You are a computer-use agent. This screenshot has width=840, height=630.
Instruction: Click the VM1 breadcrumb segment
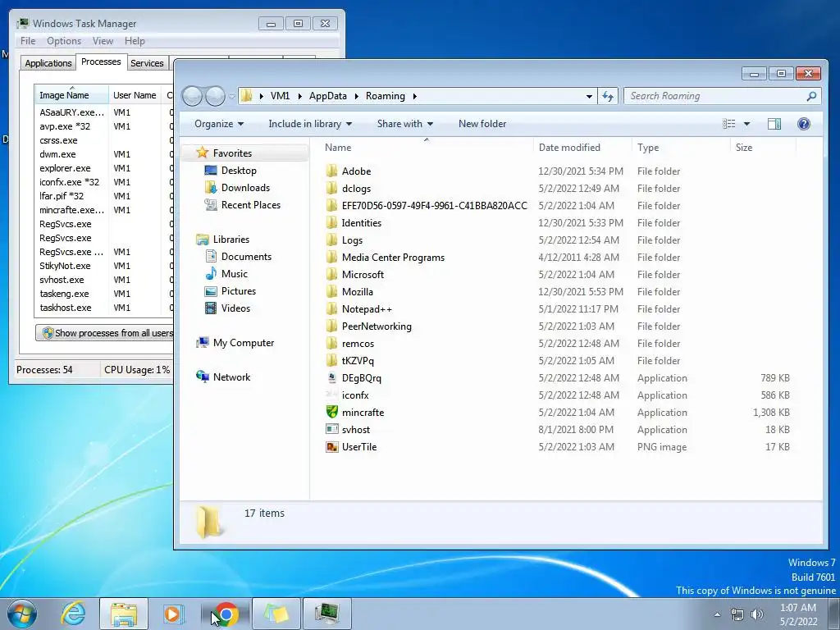tap(281, 96)
